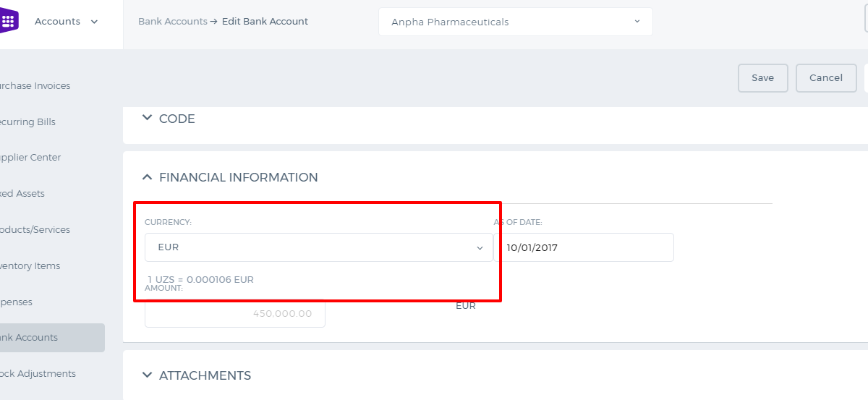Open Expenses in sidebar
Screen dimensions: 868x400
pos(16,302)
